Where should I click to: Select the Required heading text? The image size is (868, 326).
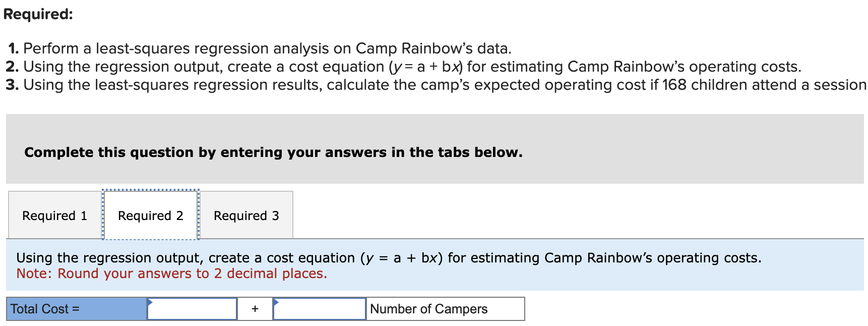(37, 15)
